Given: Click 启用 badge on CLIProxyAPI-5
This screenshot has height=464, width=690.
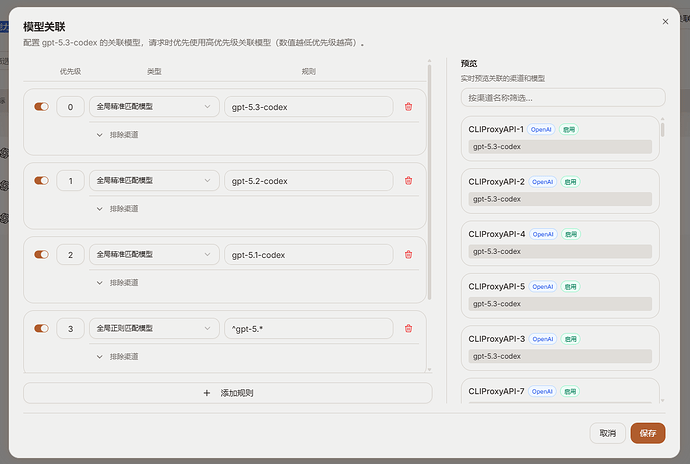Looking at the screenshot, I should pyautogui.click(x=570, y=287).
